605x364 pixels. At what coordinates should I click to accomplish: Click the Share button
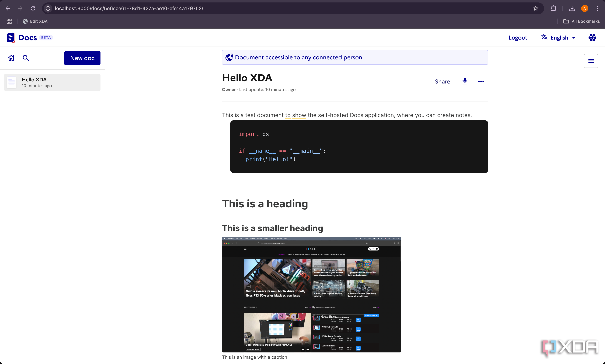pyautogui.click(x=442, y=81)
